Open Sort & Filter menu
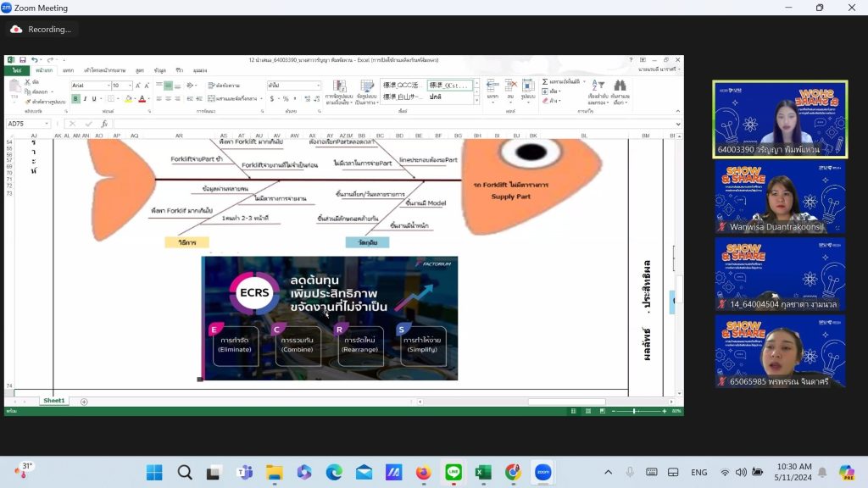Image resolution: width=868 pixels, height=488 pixels. tap(598, 91)
